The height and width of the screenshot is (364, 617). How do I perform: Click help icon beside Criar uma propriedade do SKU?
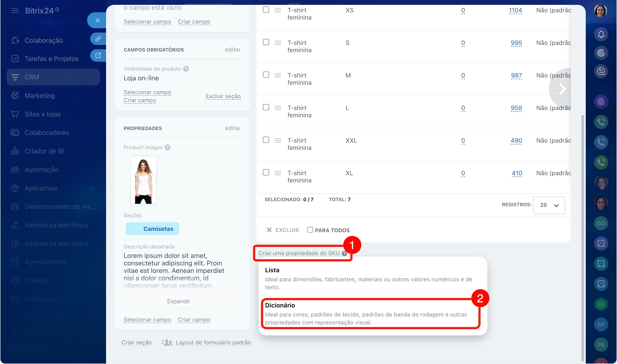click(x=344, y=253)
